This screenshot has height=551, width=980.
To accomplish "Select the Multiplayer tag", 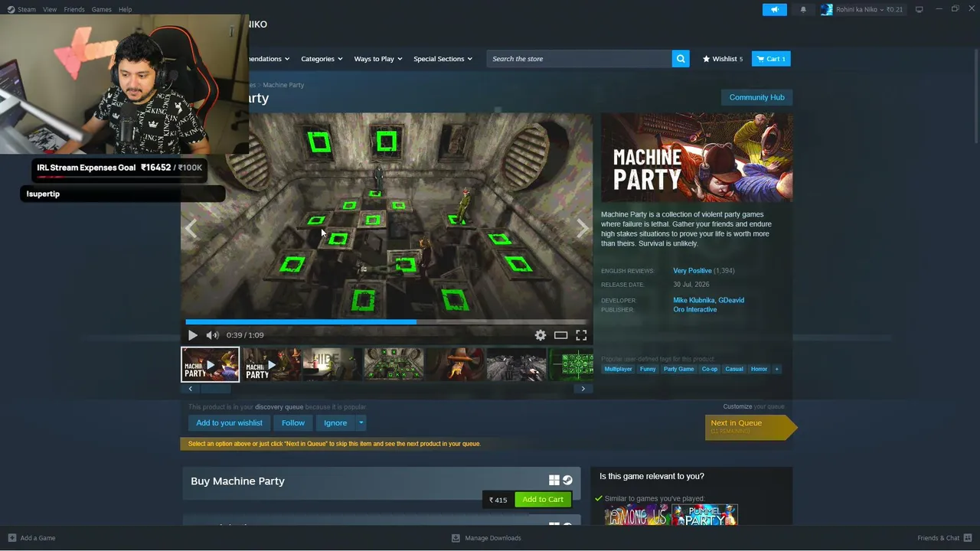I will coord(618,369).
